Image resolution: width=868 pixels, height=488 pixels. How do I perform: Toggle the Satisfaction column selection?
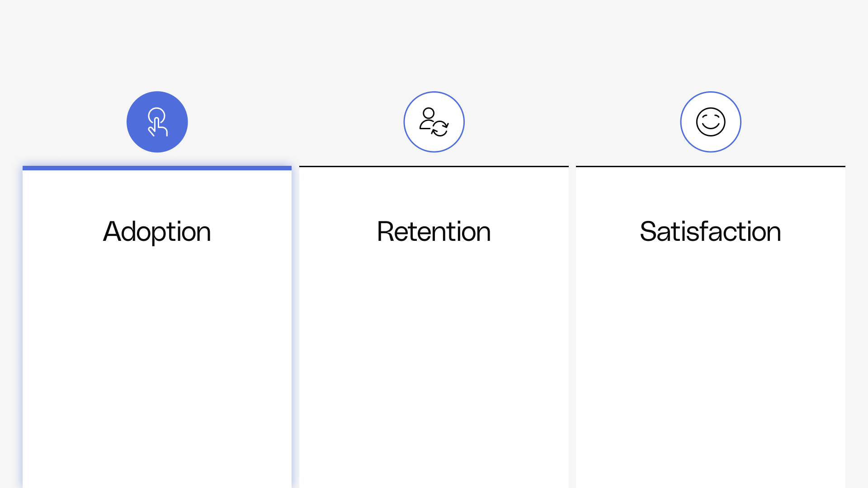click(710, 316)
